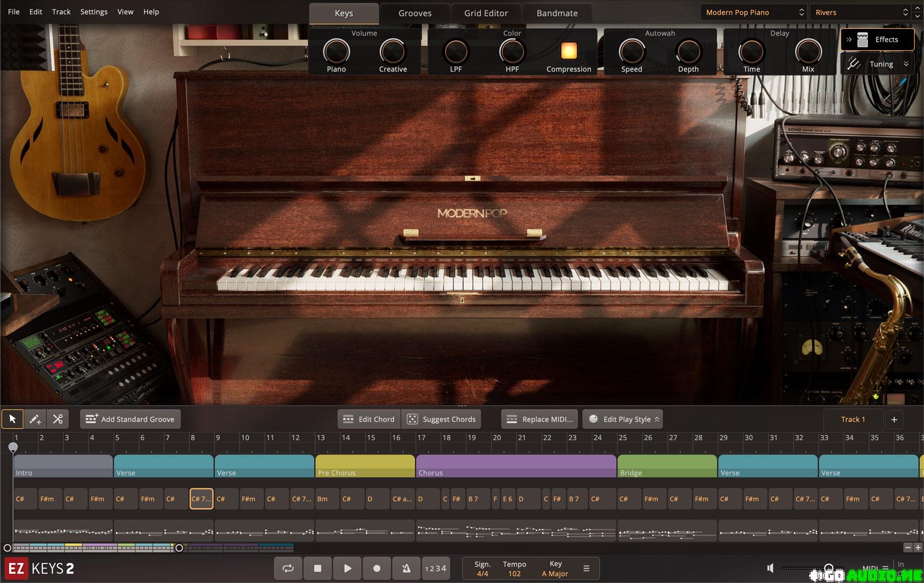Click the Creative volume knob
This screenshot has height=583, width=924.
pos(393,51)
